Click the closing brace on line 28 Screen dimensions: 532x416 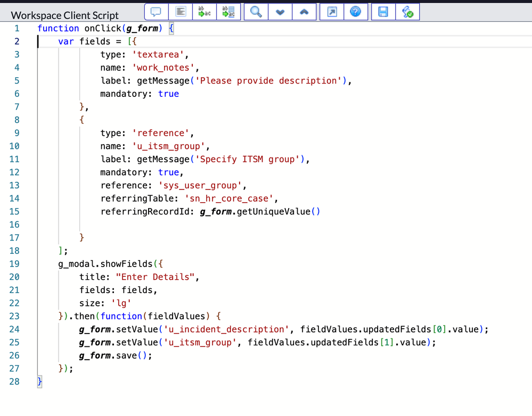tap(39, 381)
